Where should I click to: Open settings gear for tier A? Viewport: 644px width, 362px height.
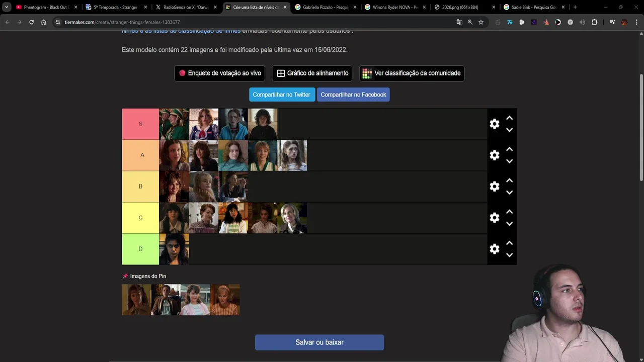point(495,155)
